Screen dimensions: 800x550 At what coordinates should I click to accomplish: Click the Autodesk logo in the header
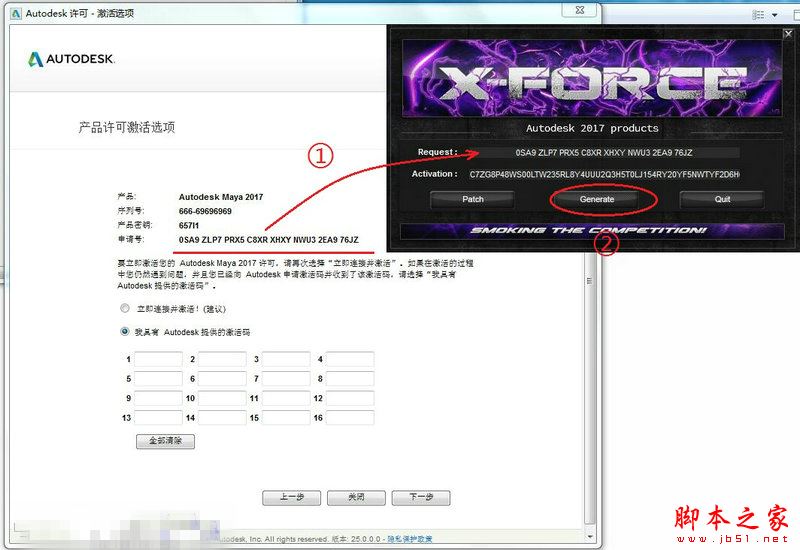(x=71, y=59)
